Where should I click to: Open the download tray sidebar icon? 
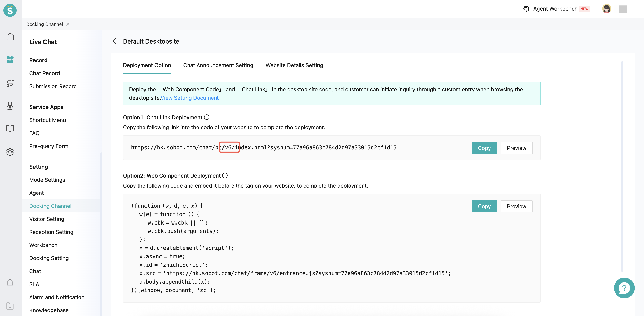point(10,306)
